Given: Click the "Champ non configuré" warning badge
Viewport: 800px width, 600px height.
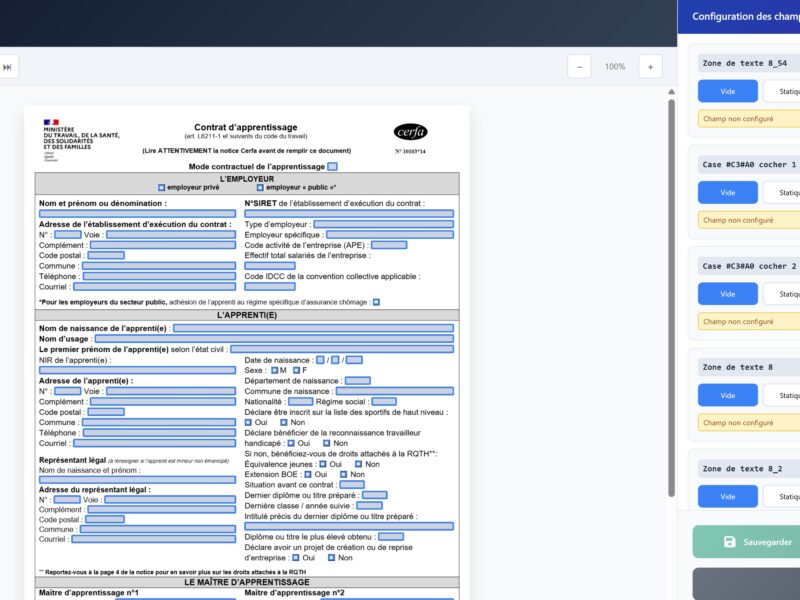Looking at the screenshot, I should [x=742, y=120].
